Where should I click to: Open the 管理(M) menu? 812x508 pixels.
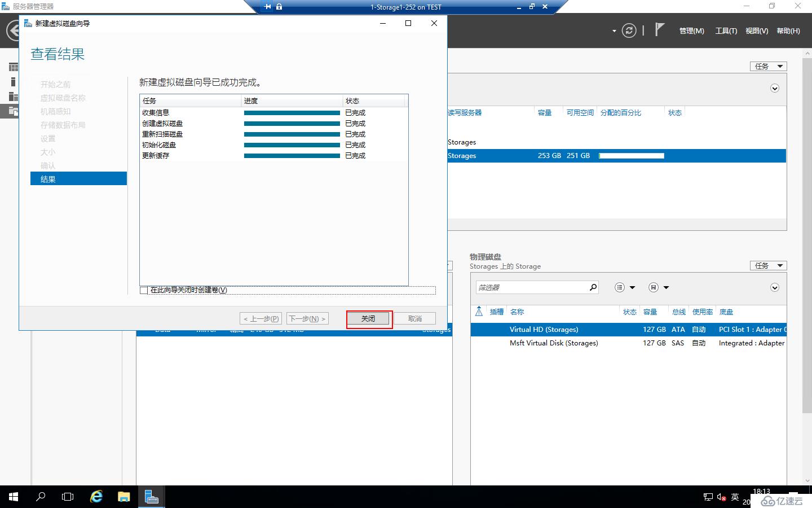coord(692,31)
